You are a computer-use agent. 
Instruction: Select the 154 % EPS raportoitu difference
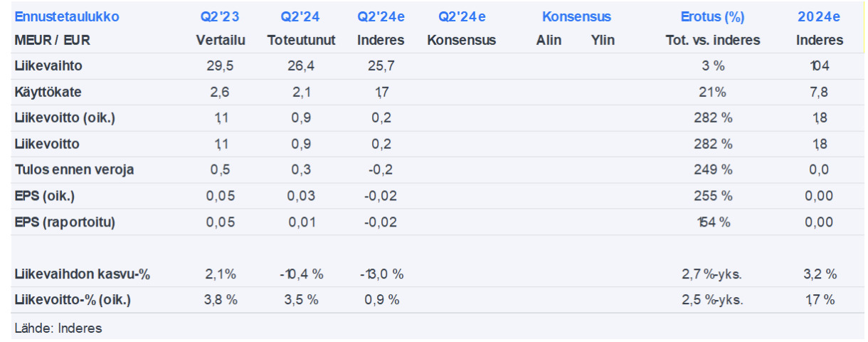click(x=712, y=222)
